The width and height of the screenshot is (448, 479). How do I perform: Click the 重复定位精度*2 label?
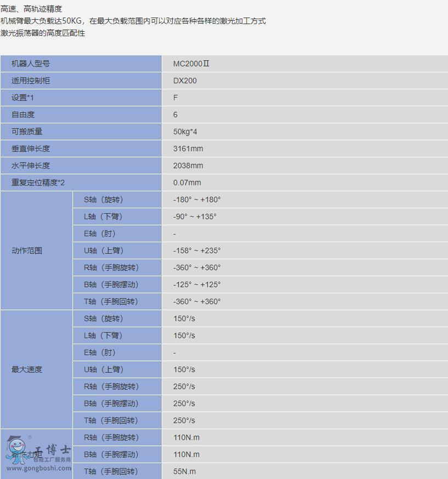(42, 183)
